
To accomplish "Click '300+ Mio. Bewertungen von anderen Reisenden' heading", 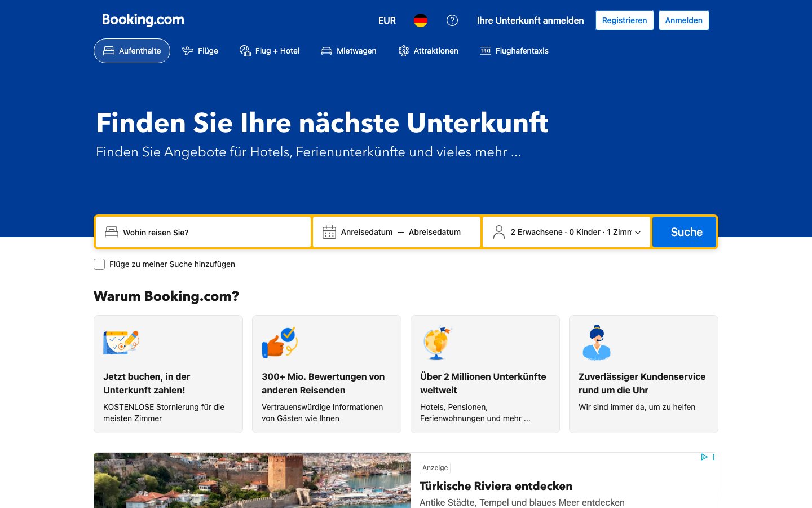I will tap(323, 383).
